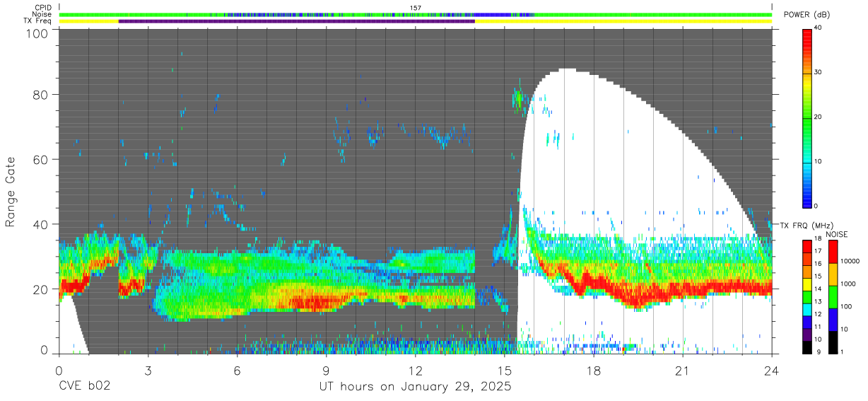The width and height of the screenshot is (868, 401).
Task: Click the 10000 label in NOISE legend
Action: coord(849,261)
